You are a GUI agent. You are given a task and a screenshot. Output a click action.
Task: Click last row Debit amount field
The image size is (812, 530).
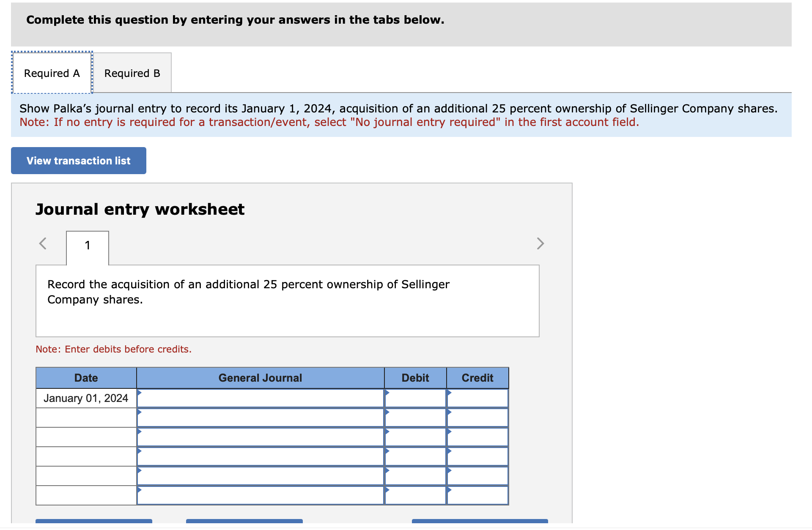coord(415,496)
